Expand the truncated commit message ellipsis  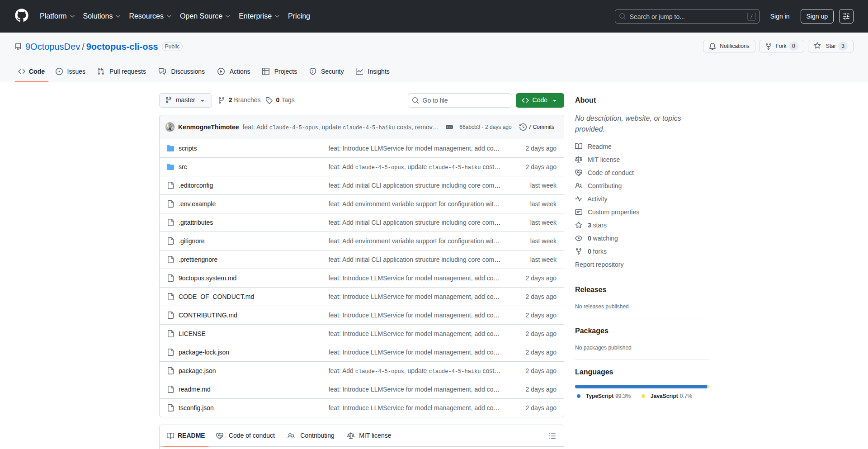pyautogui.click(x=449, y=127)
